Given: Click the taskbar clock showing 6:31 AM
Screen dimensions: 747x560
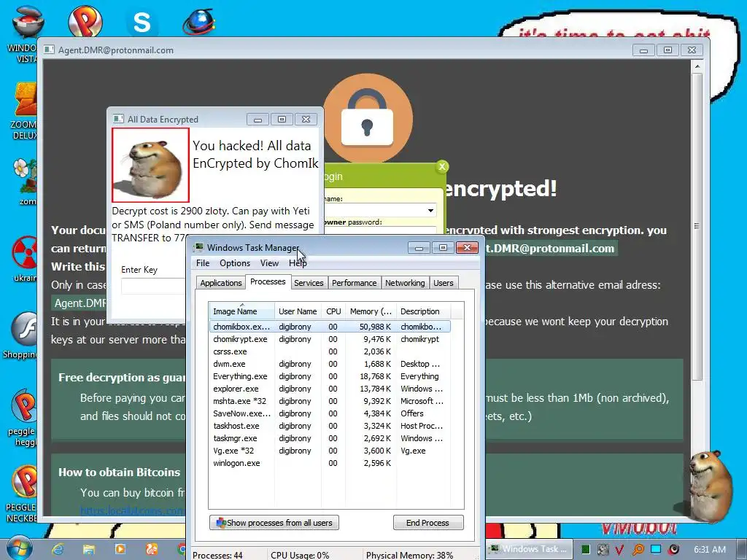Looking at the screenshot, I should pos(709,549).
